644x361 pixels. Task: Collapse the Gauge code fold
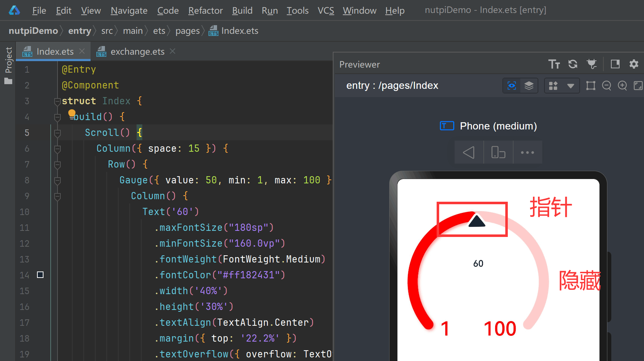point(57,180)
